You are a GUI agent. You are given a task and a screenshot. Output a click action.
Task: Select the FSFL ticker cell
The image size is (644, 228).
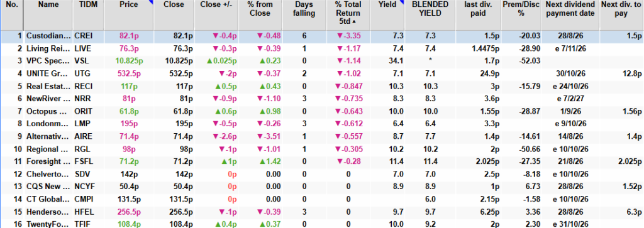84,161
